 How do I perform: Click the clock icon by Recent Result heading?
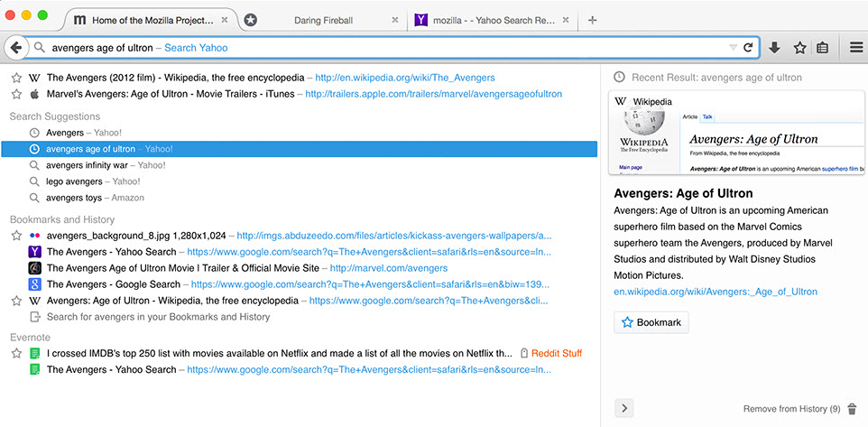(x=620, y=77)
